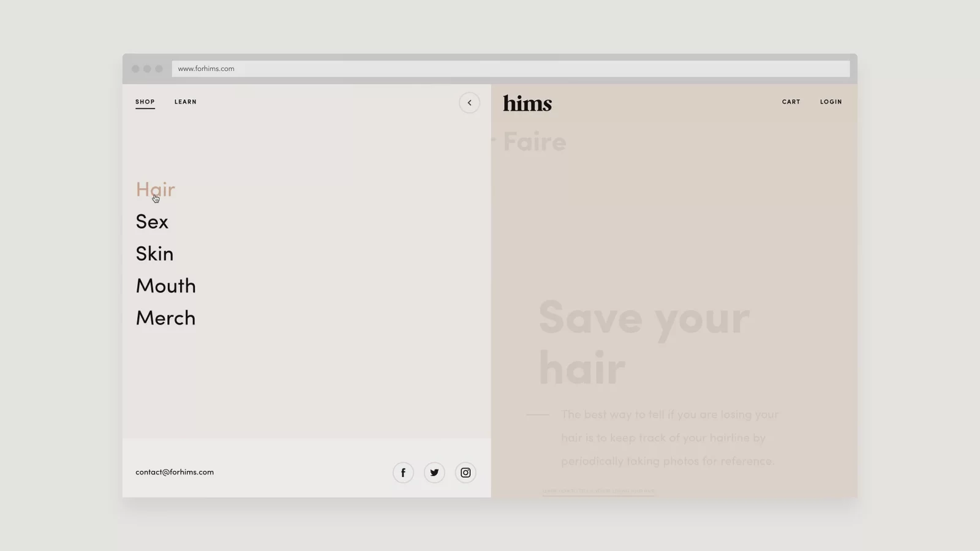Image resolution: width=980 pixels, height=551 pixels.
Task: Click the 'Save your hair' heading
Action: click(644, 343)
